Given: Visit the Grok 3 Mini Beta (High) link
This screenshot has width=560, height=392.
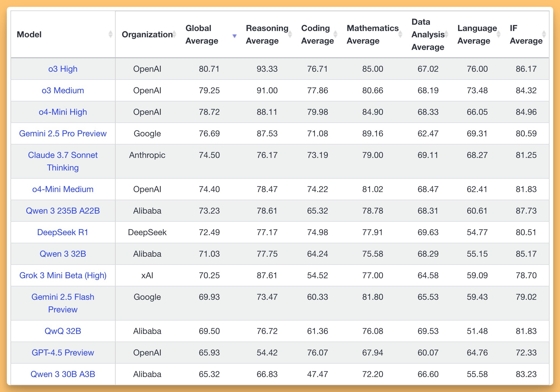Looking at the screenshot, I should click(63, 275).
